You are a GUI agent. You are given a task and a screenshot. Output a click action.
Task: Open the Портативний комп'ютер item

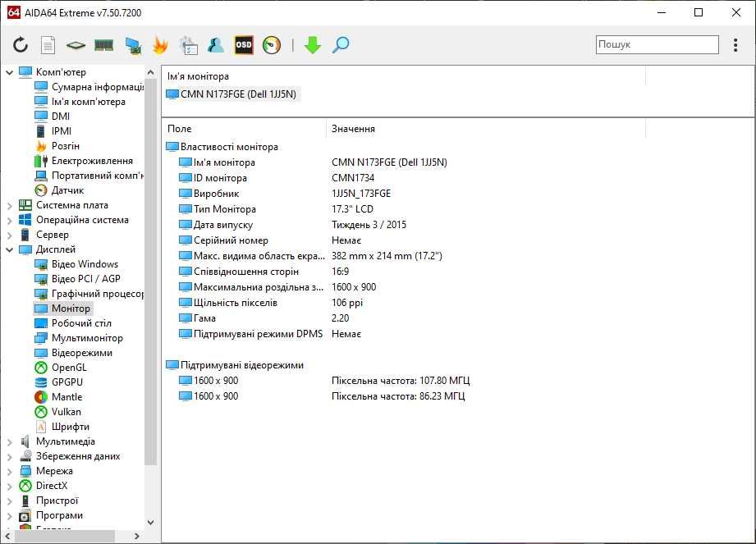coord(89,176)
